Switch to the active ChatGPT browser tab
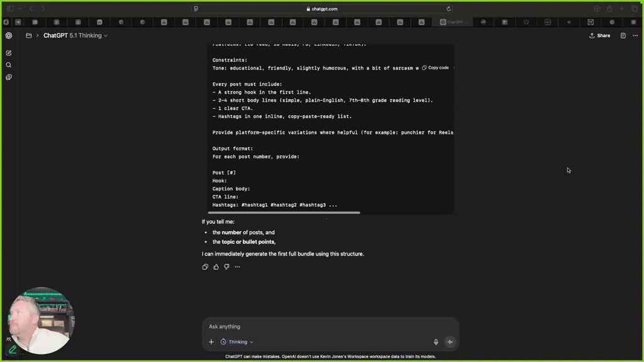Image resolution: width=644 pixels, height=362 pixels. click(453, 22)
